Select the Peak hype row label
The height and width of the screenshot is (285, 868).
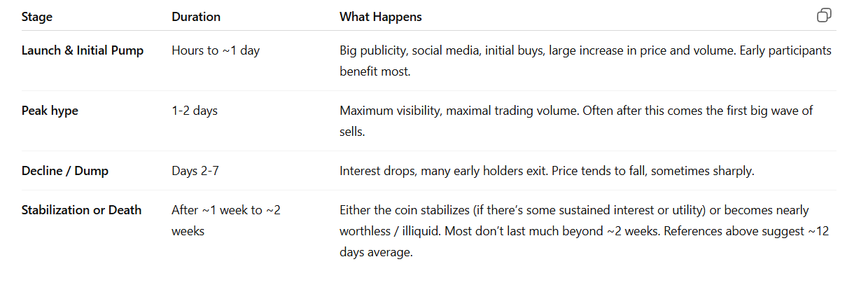50,111
